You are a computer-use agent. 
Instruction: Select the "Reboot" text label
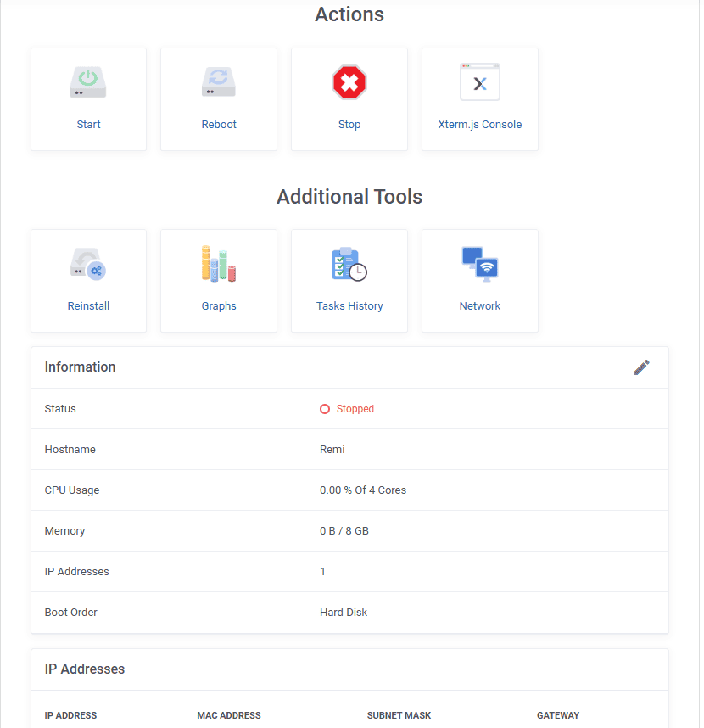tap(219, 125)
